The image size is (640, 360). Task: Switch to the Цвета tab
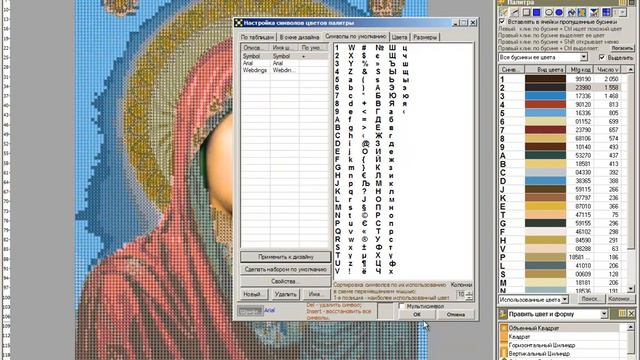point(399,37)
